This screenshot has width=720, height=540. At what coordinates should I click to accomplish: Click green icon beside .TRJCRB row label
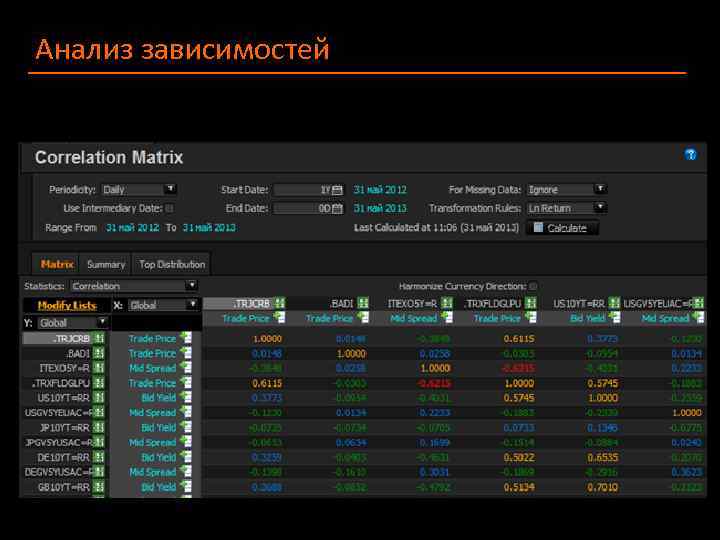point(98,339)
